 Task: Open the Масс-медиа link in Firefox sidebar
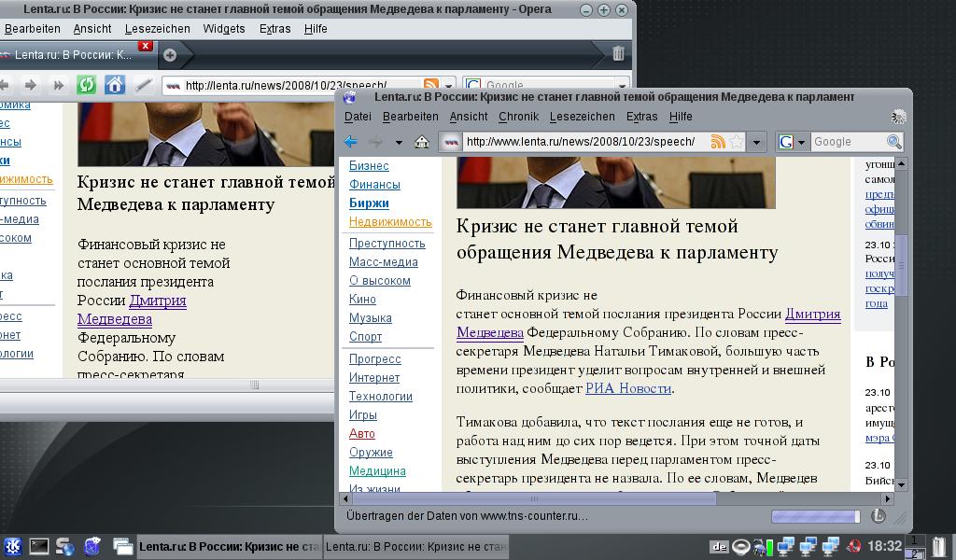tap(384, 262)
